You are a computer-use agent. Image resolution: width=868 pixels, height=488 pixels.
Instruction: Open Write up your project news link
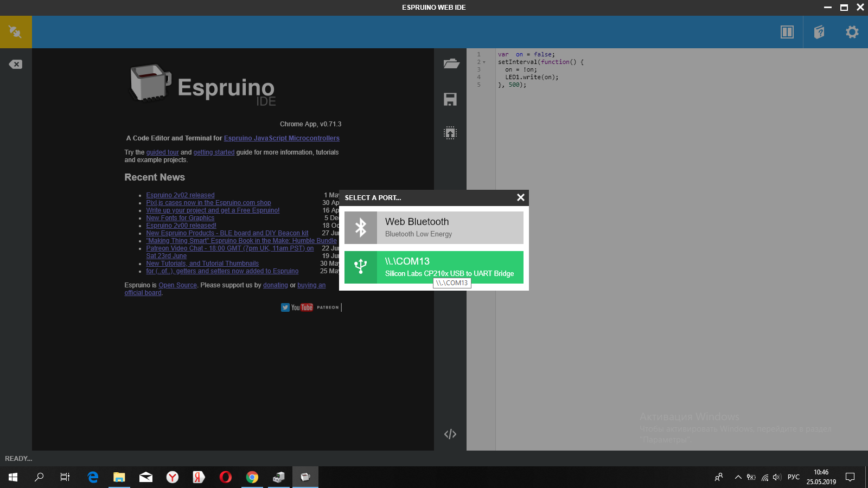[x=213, y=210]
